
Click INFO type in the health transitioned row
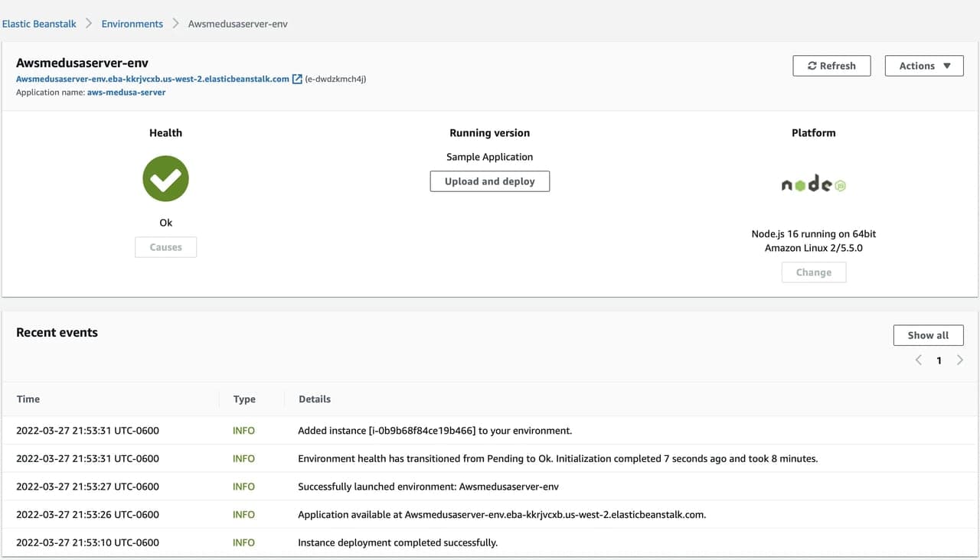(243, 458)
